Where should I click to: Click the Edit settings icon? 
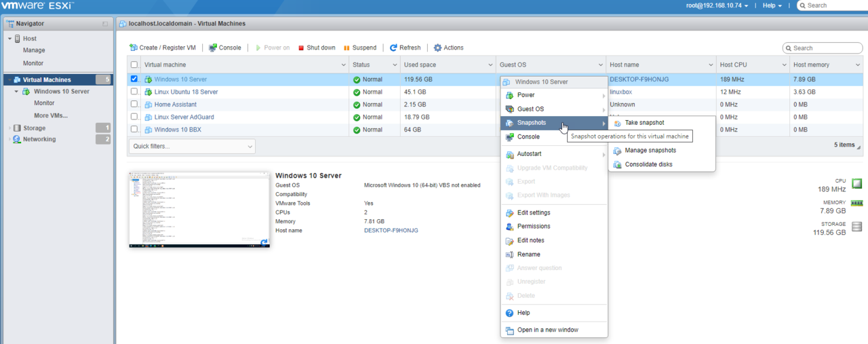point(509,212)
